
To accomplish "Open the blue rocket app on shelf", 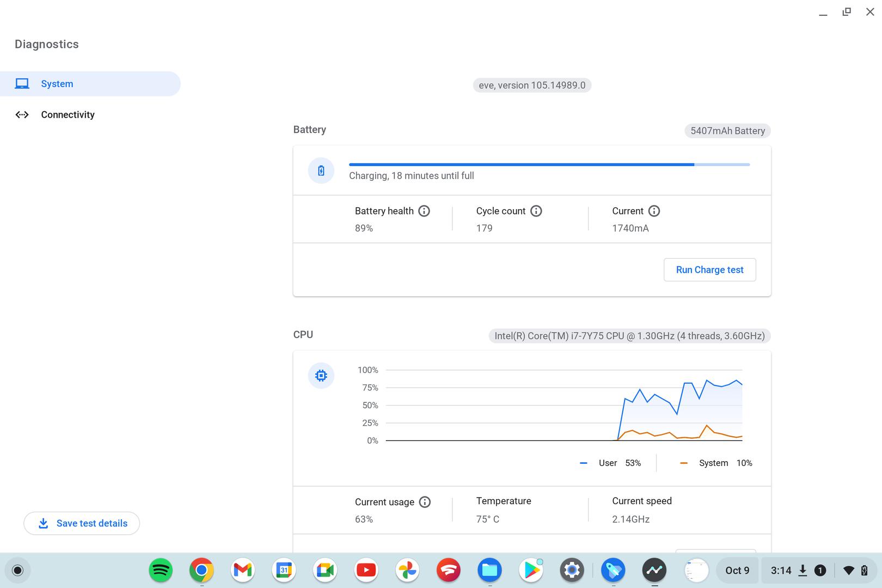I will tap(613, 571).
